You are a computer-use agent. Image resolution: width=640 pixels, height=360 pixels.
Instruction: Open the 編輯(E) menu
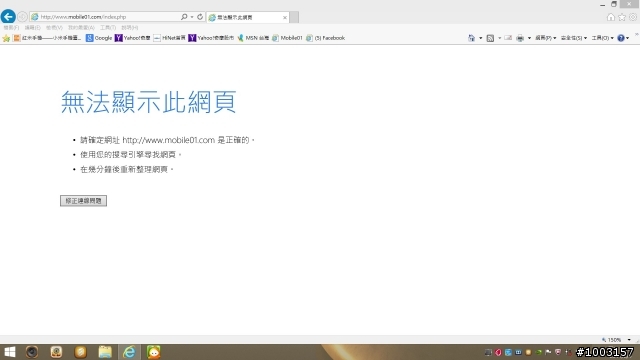[32, 27]
